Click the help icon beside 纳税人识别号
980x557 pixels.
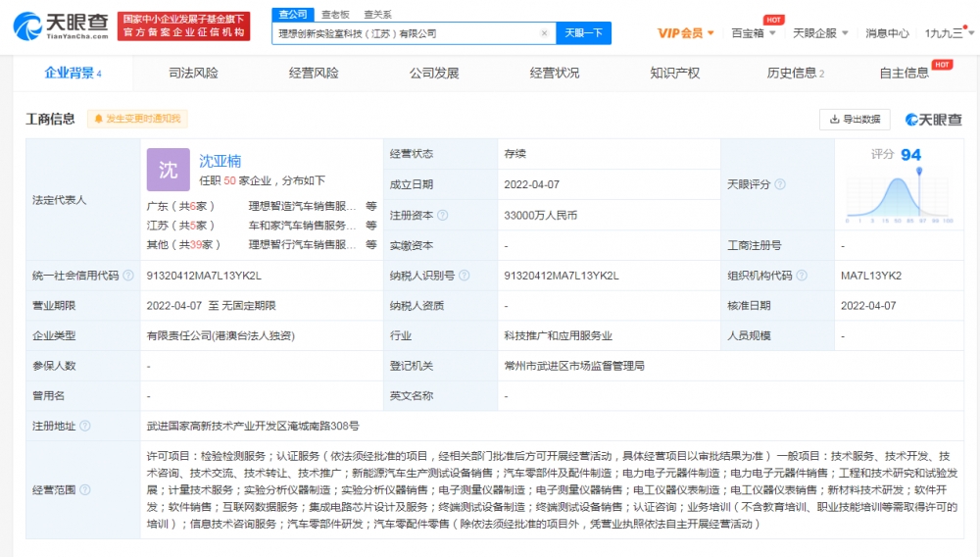tap(464, 275)
